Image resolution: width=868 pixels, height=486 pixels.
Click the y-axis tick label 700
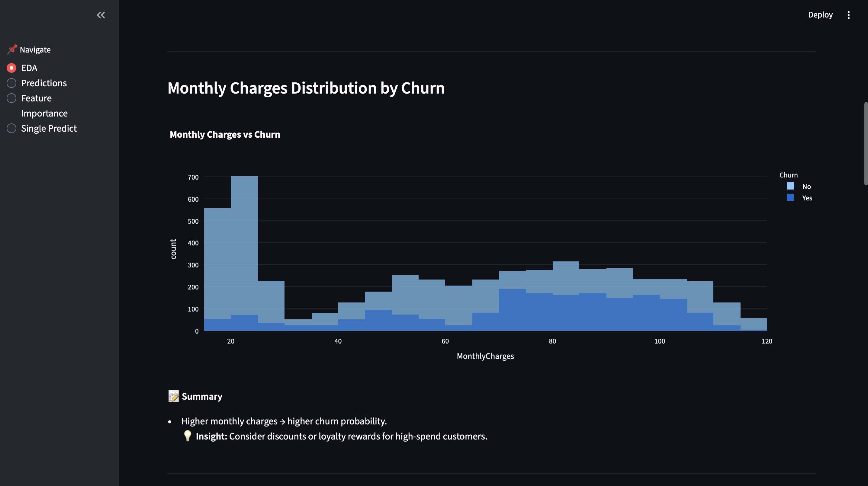point(193,177)
